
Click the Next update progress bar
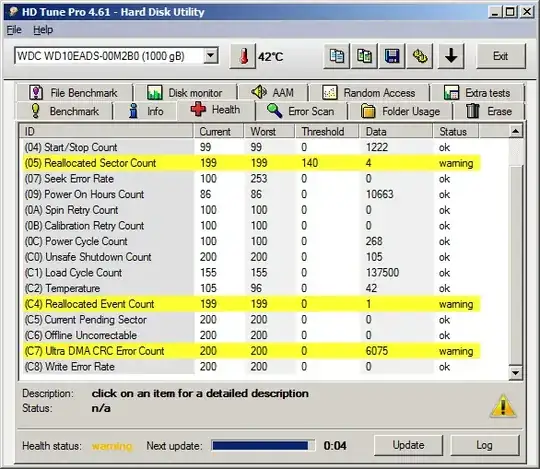(263, 446)
